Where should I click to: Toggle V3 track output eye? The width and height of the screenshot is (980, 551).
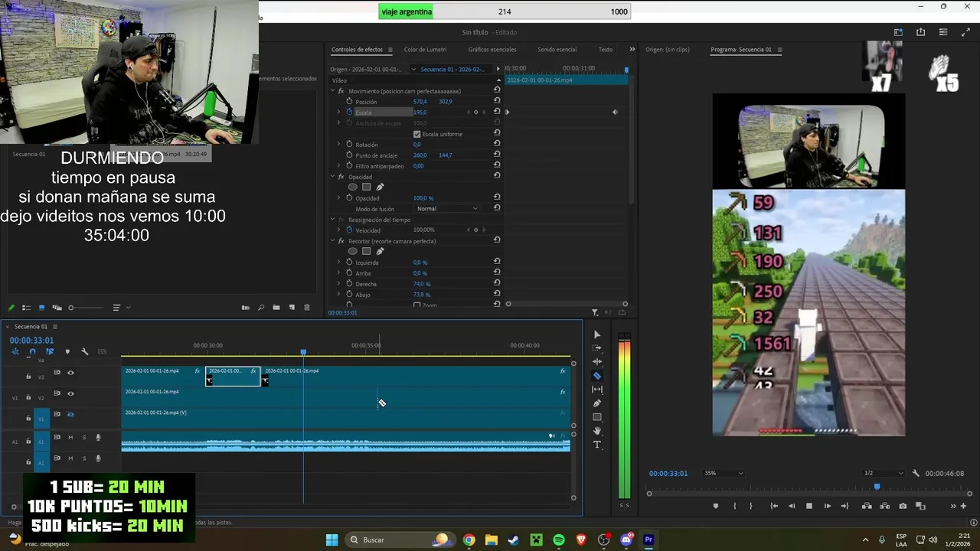click(70, 373)
